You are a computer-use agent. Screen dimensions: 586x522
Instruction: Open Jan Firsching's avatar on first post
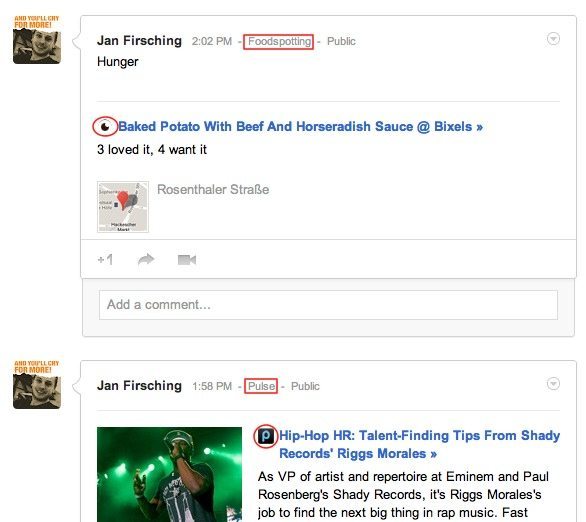point(37,40)
